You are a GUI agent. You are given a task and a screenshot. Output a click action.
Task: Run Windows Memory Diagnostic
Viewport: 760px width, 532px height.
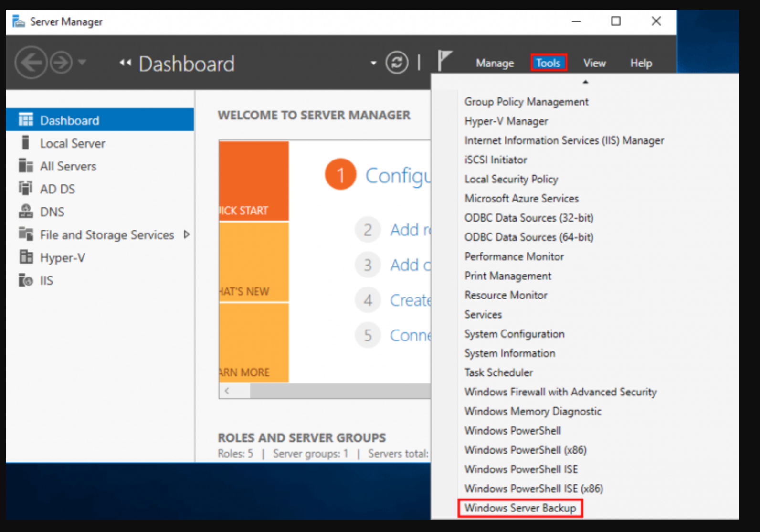[x=533, y=411]
